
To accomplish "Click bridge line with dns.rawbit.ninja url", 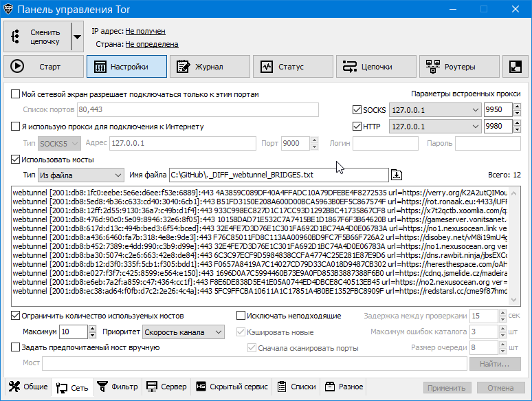I will tap(260, 255).
